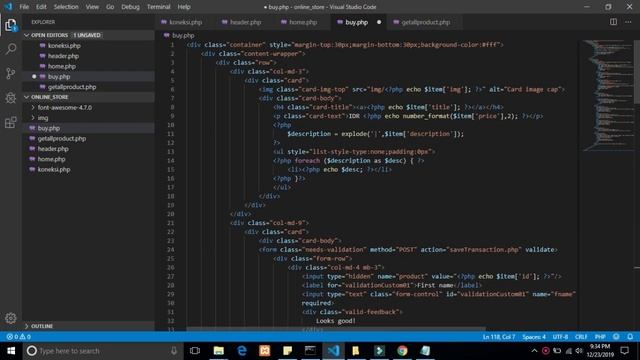Click Ln 118, Col 7 in status bar
The height and width of the screenshot is (360, 640).
[x=499, y=337]
